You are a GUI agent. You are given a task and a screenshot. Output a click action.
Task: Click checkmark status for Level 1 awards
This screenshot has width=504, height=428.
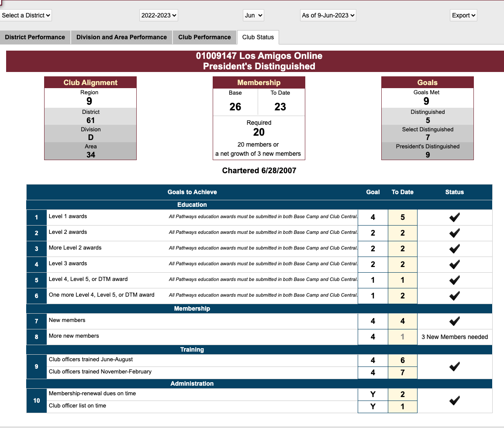(x=455, y=217)
